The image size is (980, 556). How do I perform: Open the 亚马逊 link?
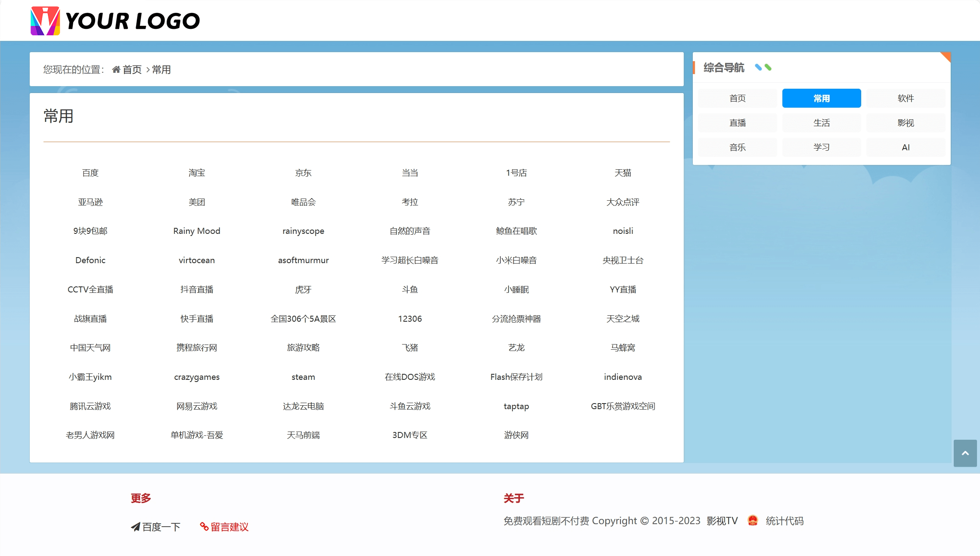pyautogui.click(x=90, y=202)
